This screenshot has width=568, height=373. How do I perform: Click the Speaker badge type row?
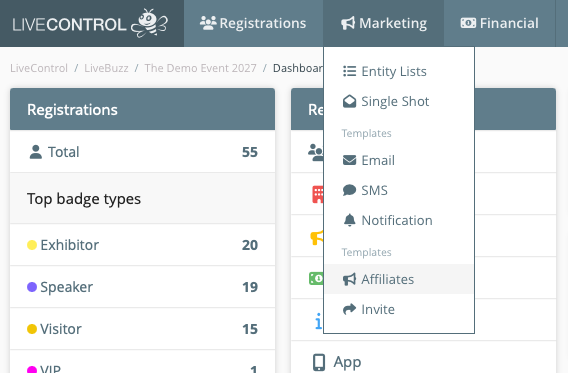pos(142,287)
